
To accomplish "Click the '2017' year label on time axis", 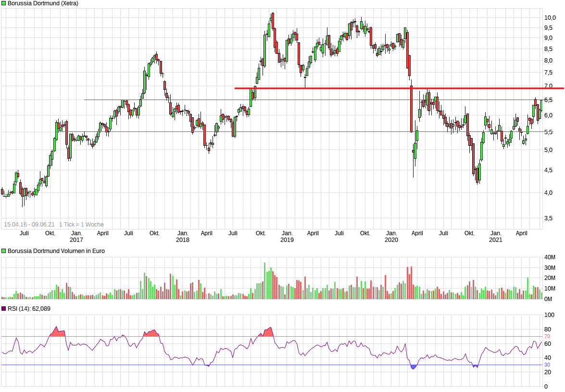I will click(x=76, y=240).
